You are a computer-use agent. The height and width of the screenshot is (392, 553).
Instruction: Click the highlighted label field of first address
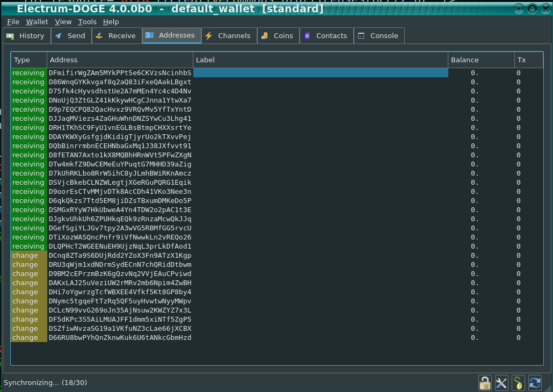[321, 72]
